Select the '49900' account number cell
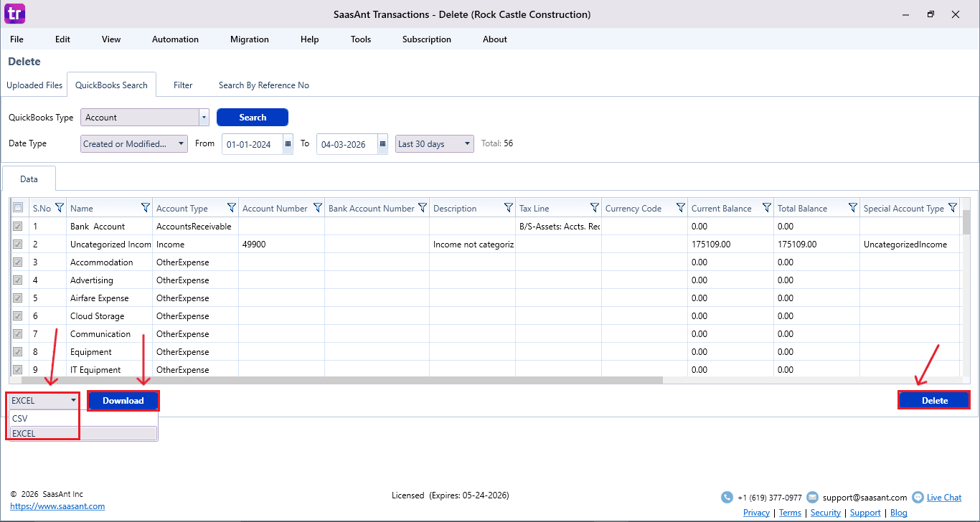The width and height of the screenshot is (980, 522). click(281, 245)
